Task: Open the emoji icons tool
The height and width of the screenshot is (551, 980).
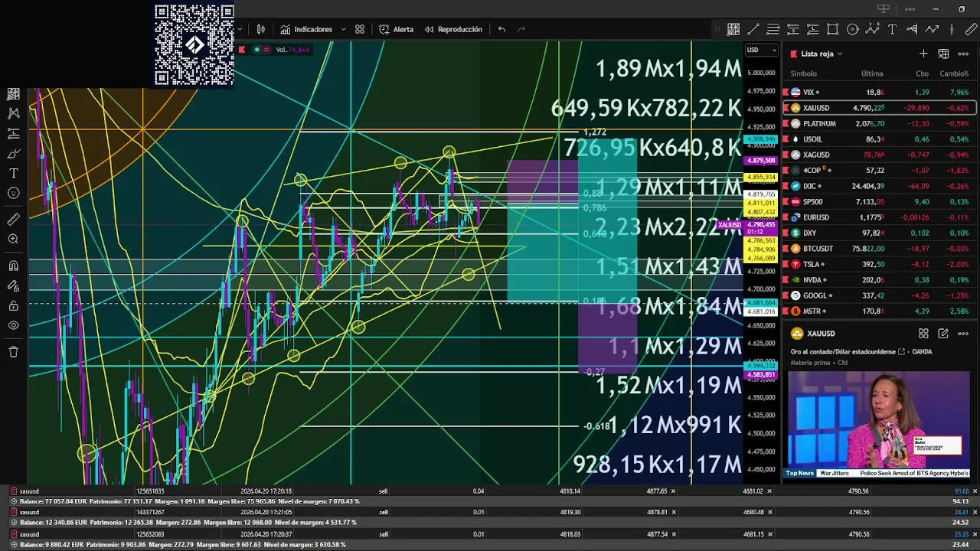Action: click(x=13, y=193)
